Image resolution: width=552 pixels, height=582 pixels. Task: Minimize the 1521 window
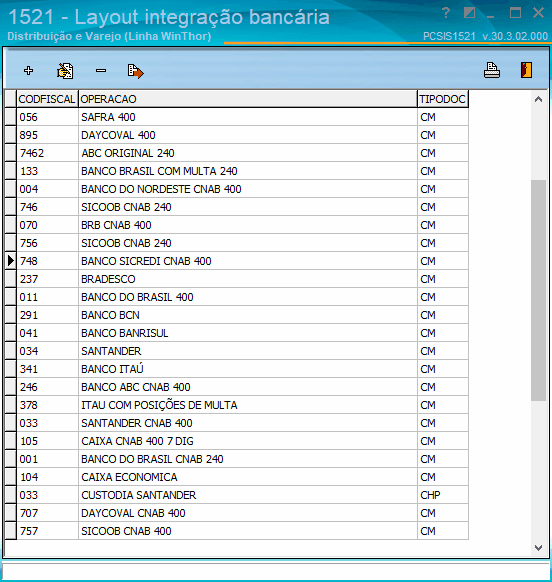[491, 16]
